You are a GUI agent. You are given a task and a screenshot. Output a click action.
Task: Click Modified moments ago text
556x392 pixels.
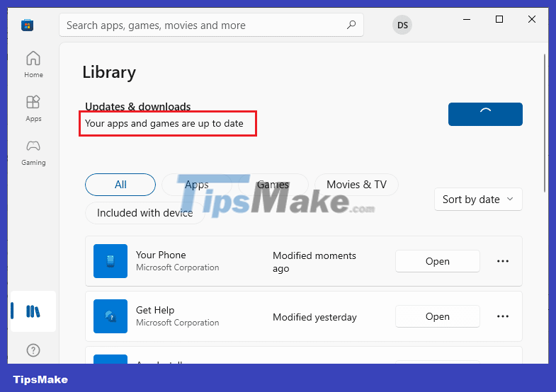pyautogui.click(x=314, y=262)
